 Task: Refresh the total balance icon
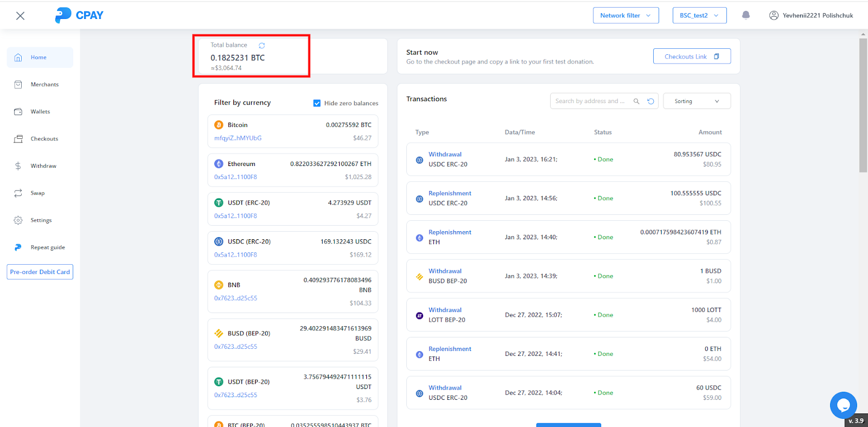[261, 46]
